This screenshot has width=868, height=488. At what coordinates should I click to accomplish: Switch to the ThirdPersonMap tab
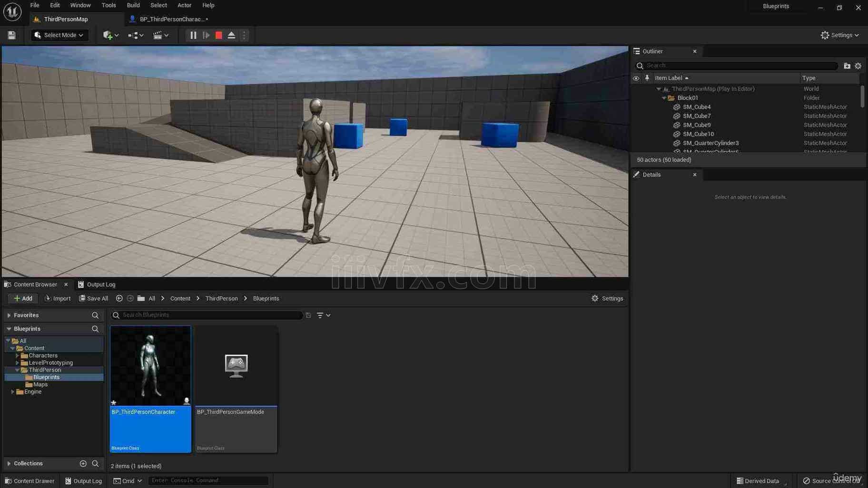[66, 19]
